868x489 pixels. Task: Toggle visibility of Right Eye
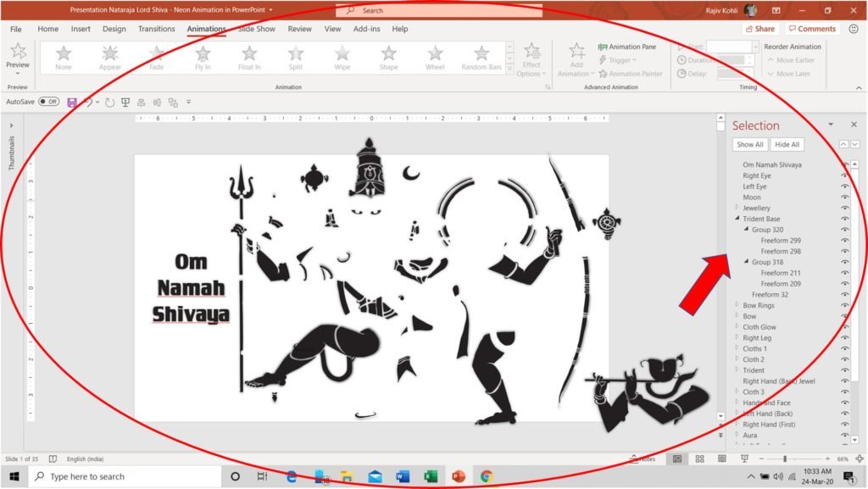tap(845, 176)
